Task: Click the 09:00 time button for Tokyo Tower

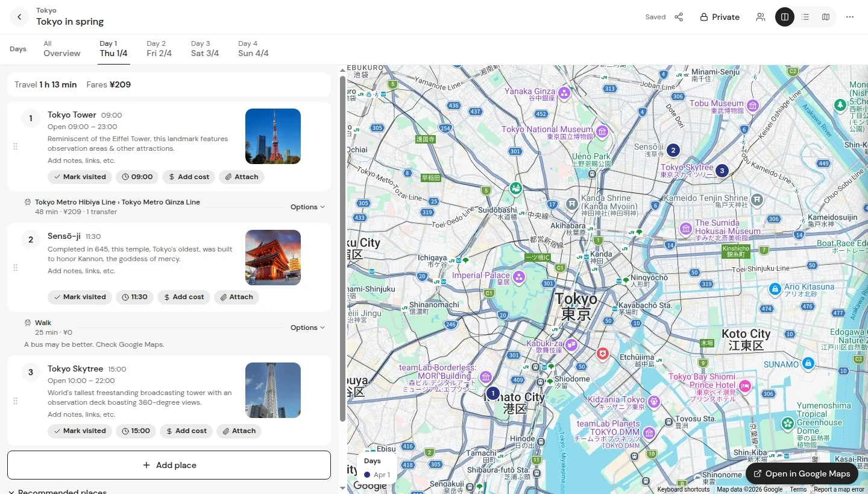Action: click(137, 177)
